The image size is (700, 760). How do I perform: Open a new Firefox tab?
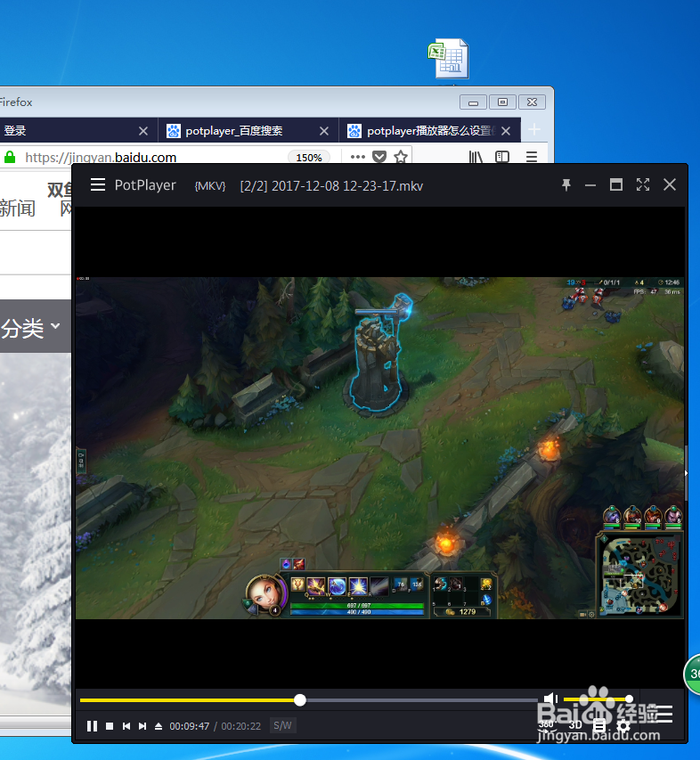click(533, 129)
